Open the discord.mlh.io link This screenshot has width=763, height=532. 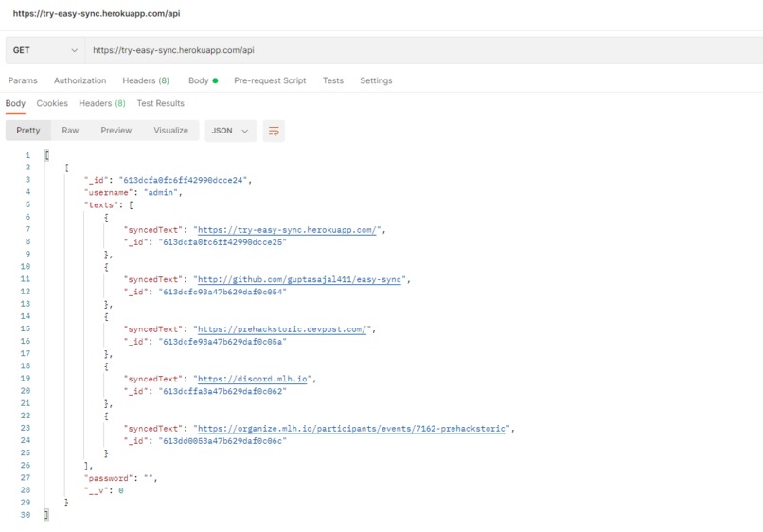pyautogui.click(x=252, y=379)
